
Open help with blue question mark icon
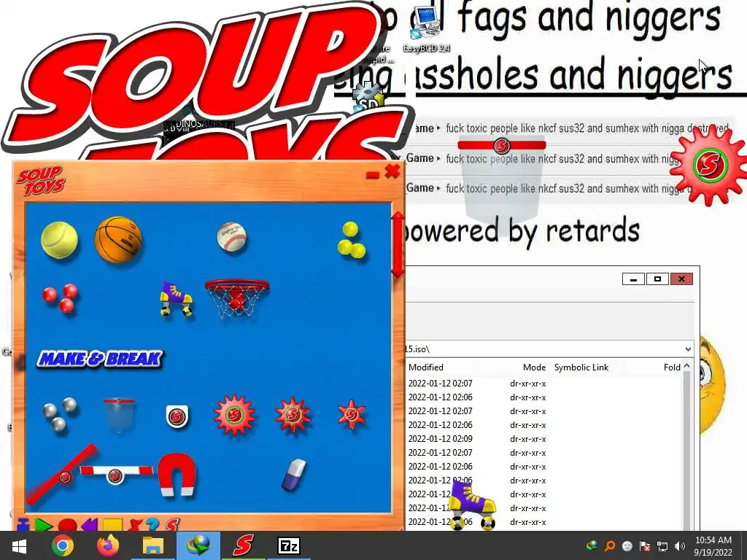(x=152, y=525)
